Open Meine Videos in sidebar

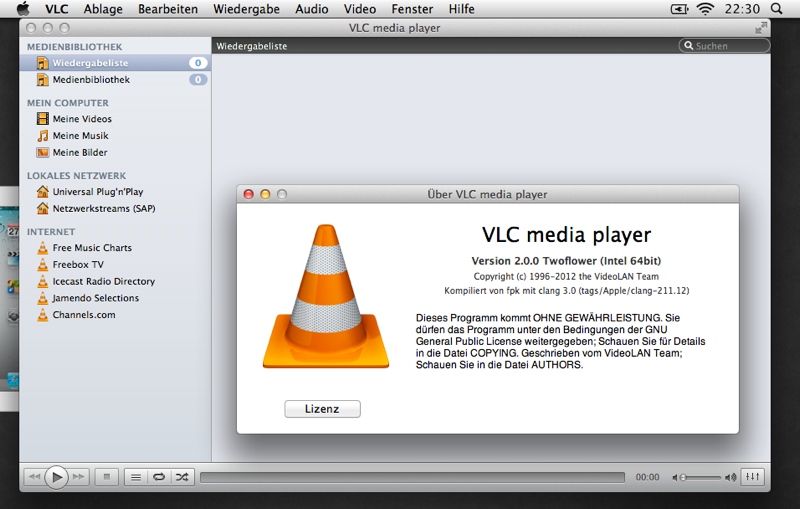coord(82,119)
